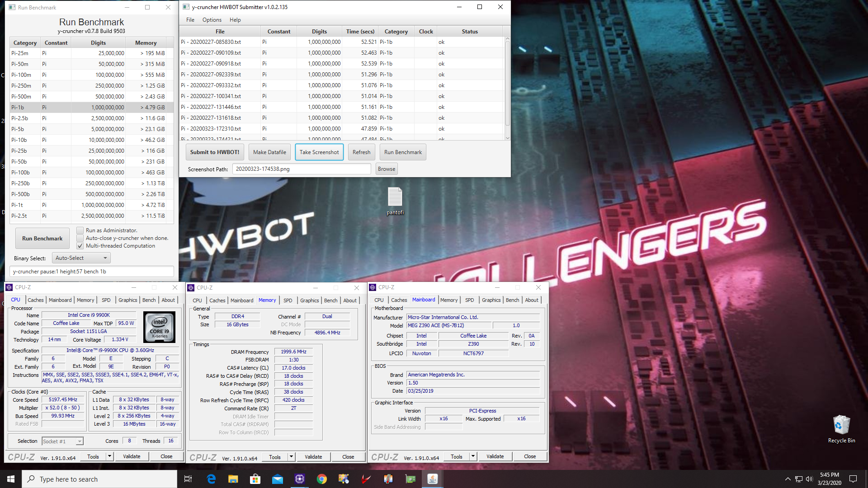The width and height of the screenshot is (868, 488).
Task: Click the CPU-Z logo in the Mainboard CPU-Z title bar
Action: (373, 287)
